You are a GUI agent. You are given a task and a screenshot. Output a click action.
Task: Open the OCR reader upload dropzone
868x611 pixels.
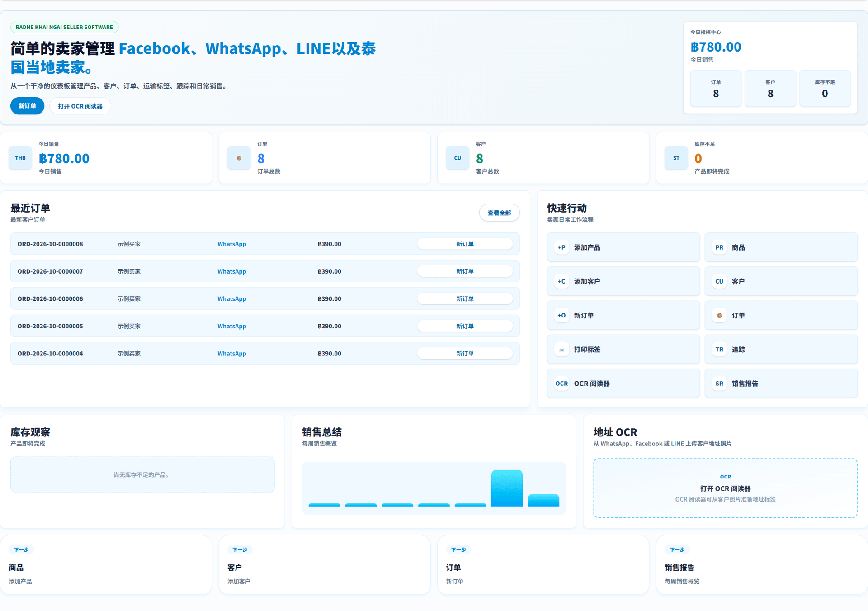click(x=725, y=488)
